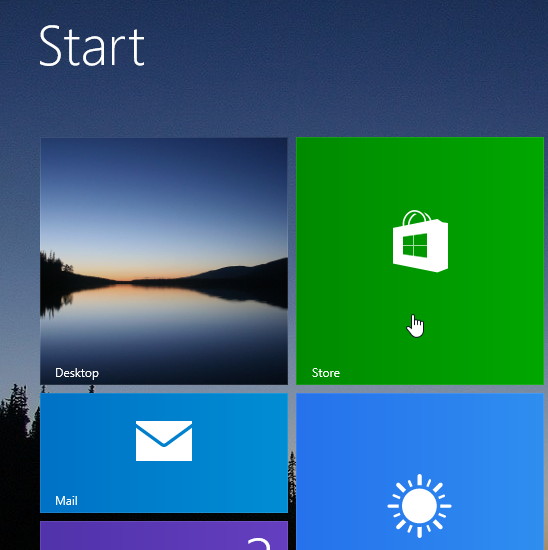Open the Desktop tile lake thumbnail

click(164, 261)
